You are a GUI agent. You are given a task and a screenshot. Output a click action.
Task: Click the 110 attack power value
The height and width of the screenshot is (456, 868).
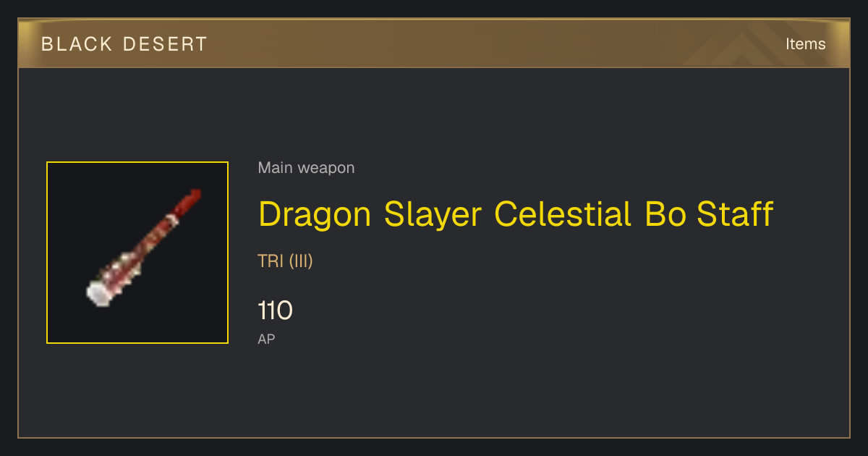click(x=275, y=311)
